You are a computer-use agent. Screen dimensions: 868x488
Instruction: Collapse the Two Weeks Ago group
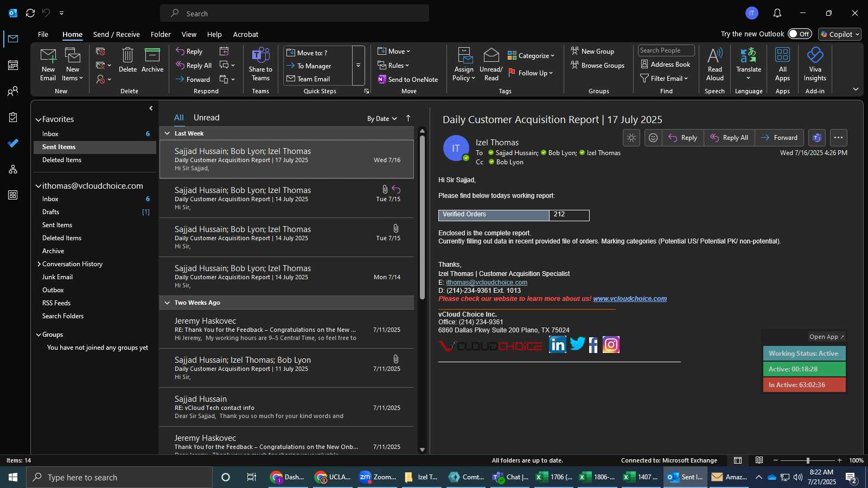pyautogui.click(x=167, y=303)
